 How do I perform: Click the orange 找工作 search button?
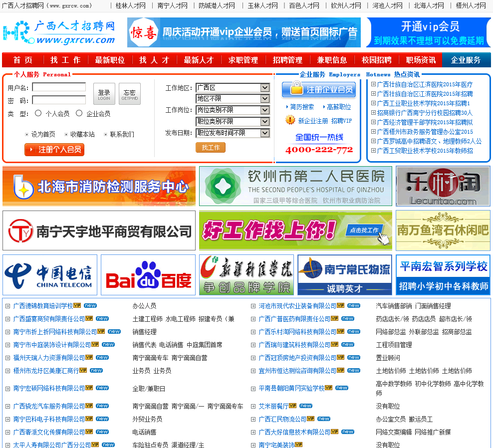(x=211, y=147)
